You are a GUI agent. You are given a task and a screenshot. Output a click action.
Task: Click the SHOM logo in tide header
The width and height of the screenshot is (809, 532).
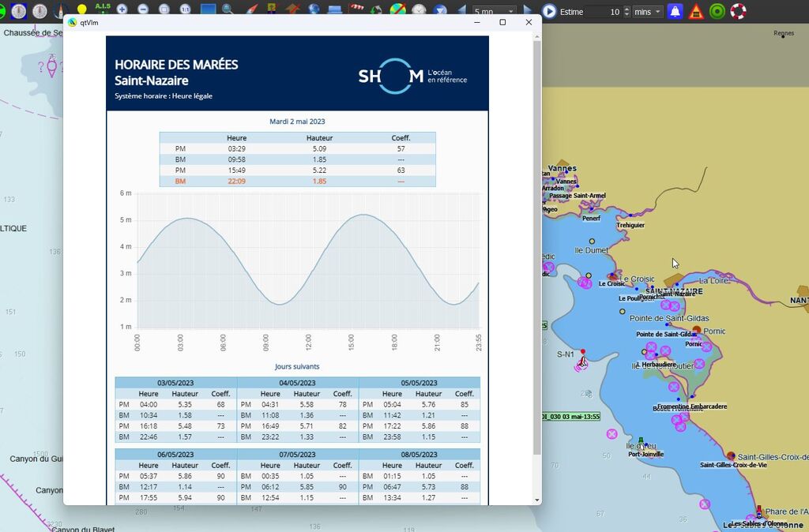coord(412,77)
